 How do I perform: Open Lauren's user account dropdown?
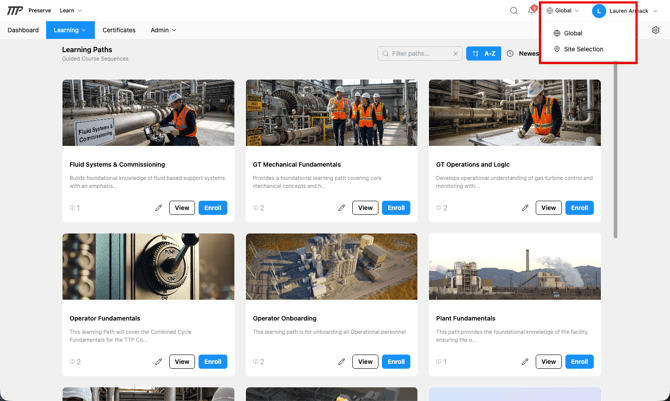coord(625,11)
